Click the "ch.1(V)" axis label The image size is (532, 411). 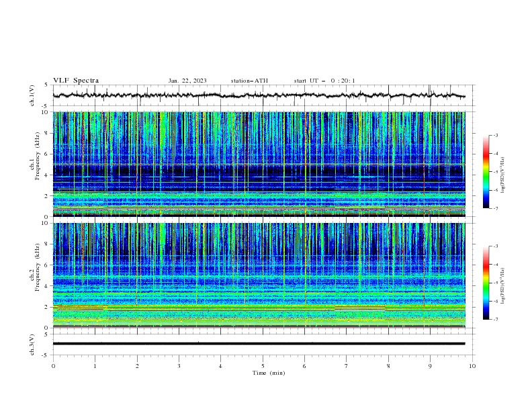32,95
